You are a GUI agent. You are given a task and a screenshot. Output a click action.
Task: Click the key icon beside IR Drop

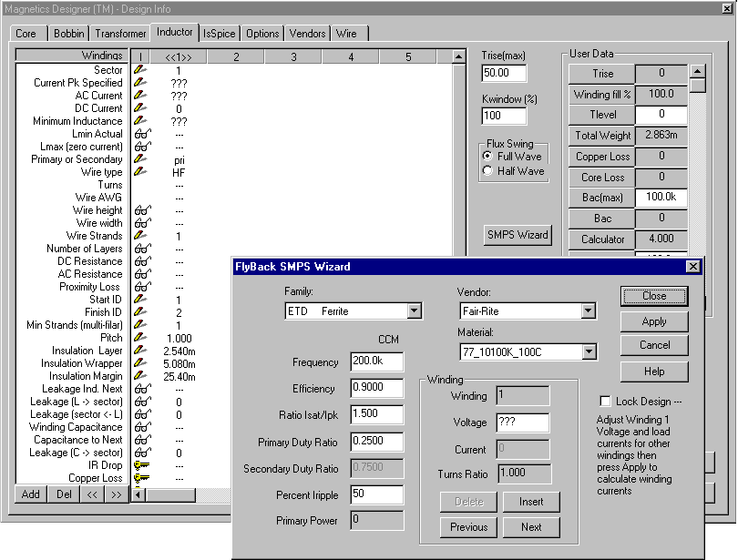tap(140, 465)
